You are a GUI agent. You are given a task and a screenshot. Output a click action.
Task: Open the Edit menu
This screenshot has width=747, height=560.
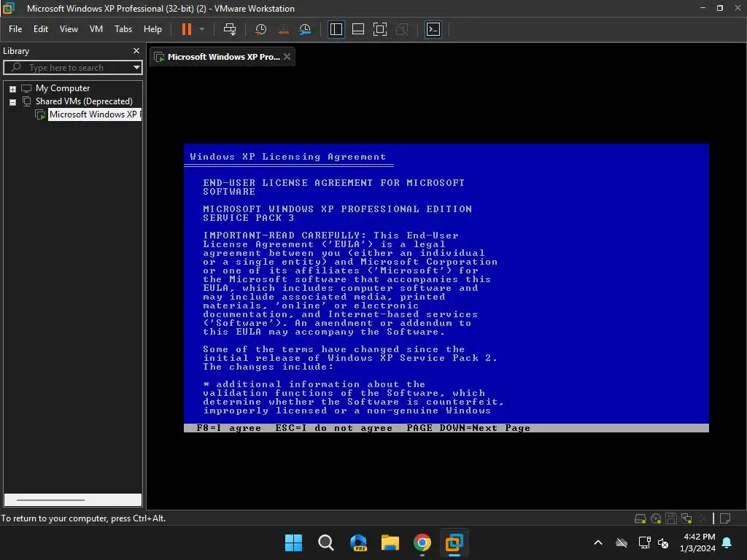click(x=41, y=29)
